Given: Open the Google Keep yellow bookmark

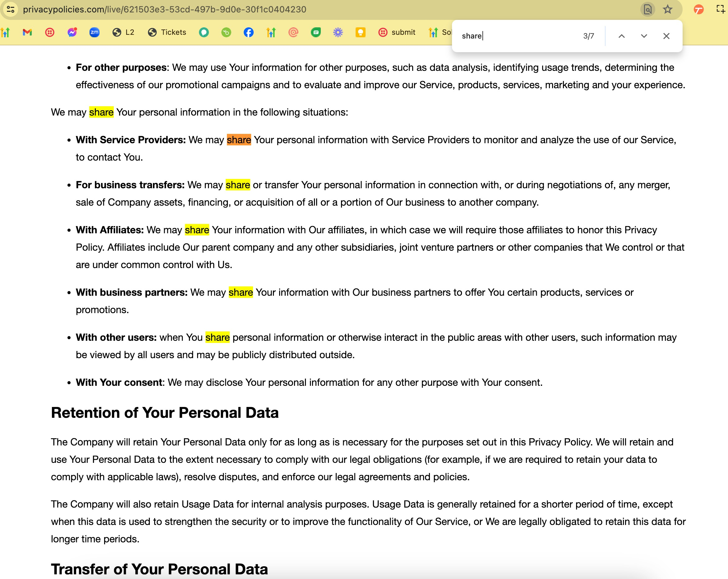Looking at the screenshot, I should (x=360, y=32).
